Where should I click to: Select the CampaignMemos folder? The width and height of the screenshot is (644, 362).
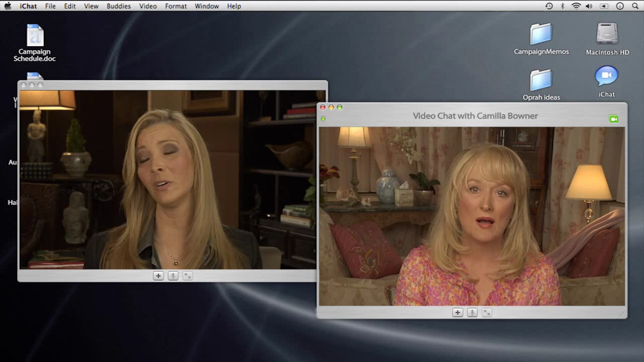point(541,39)
